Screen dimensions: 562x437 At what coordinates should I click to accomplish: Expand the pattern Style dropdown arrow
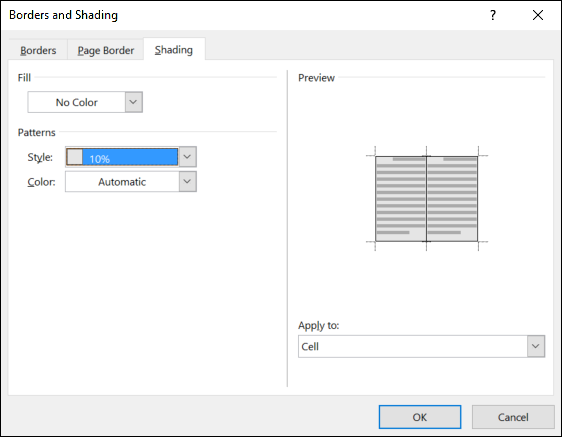pos(187,157)
